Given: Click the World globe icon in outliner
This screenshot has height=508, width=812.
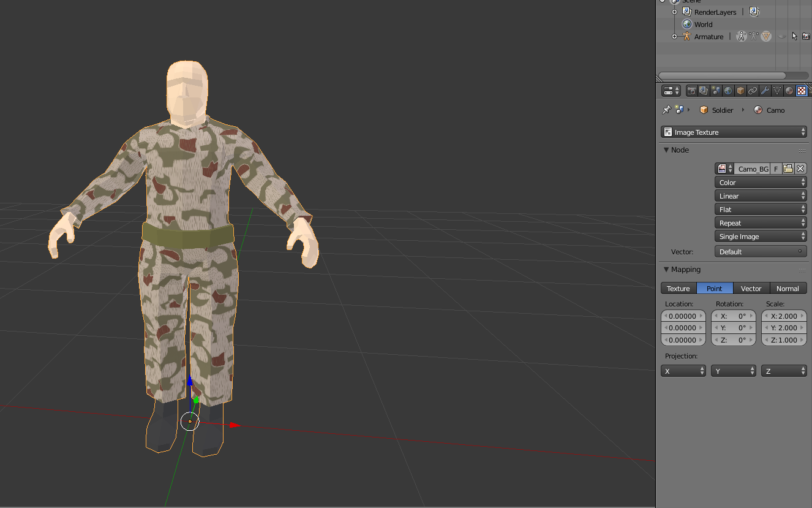Looking at the screenshot, I should [687, 25].
